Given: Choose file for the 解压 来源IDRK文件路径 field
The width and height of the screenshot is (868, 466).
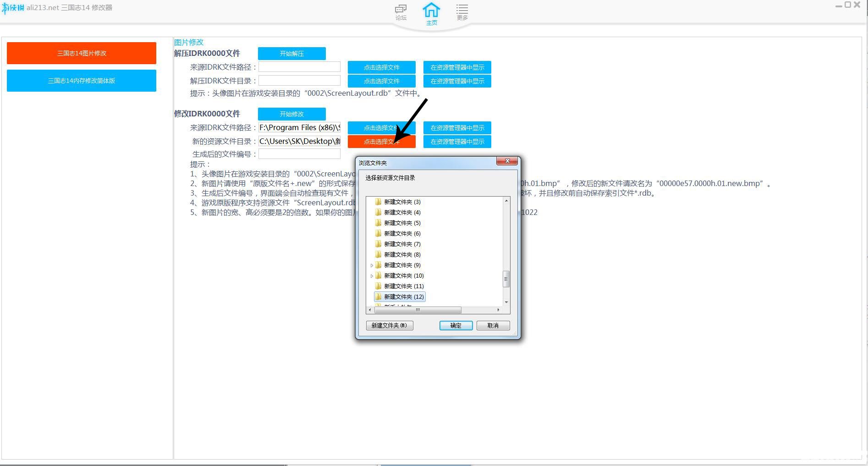Looking at the screenshot, I should pyautogui.click(x=382, y=67).
